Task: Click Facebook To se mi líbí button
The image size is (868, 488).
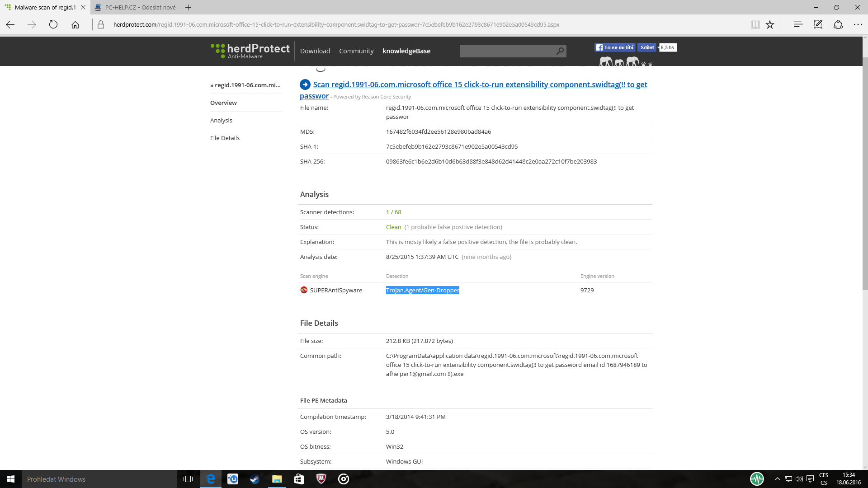Action: 615,47
